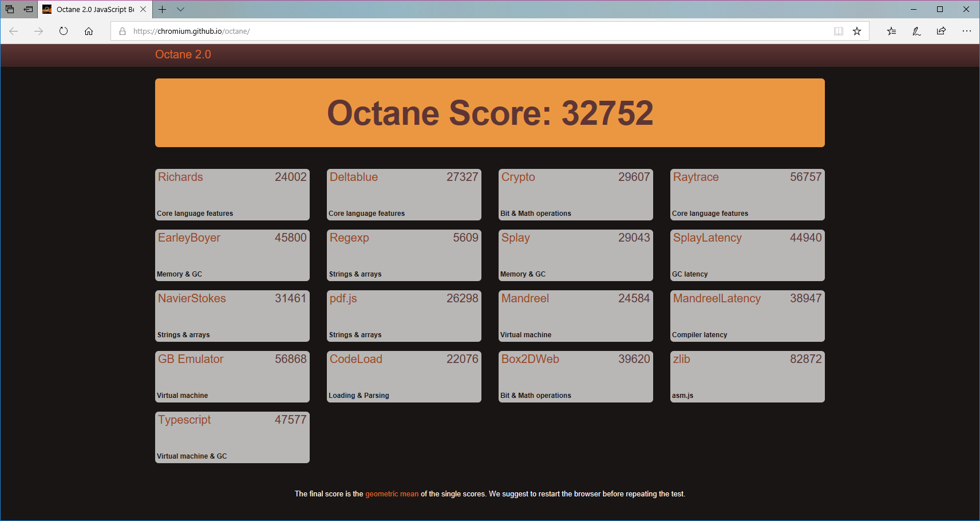Click the CodeLoad benchmark name
Viewport: 980px width, 521px height.
(x=356, y=359)
